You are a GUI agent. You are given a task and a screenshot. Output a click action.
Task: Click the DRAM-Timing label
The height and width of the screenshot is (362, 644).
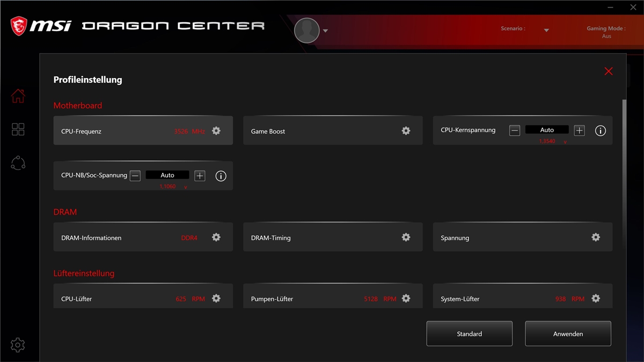coord(271,238)
